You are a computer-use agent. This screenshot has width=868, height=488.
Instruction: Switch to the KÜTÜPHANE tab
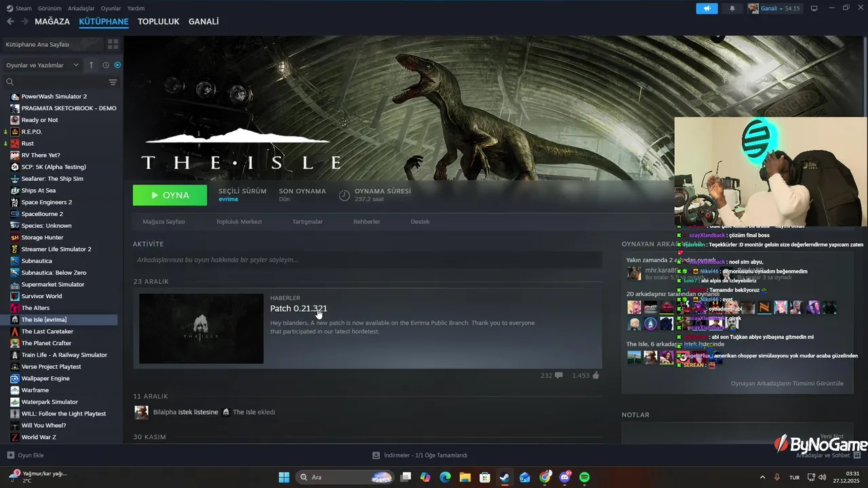104,22
